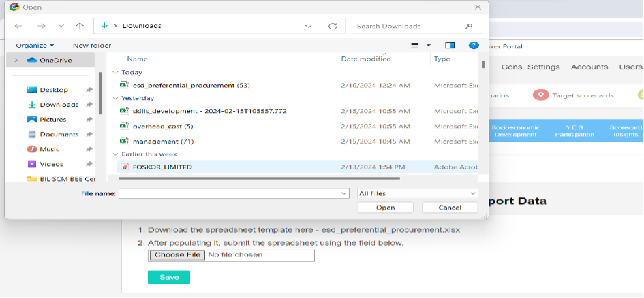Click the pin icon beside Downloads

pyautogui.click(x=89, y=105)
